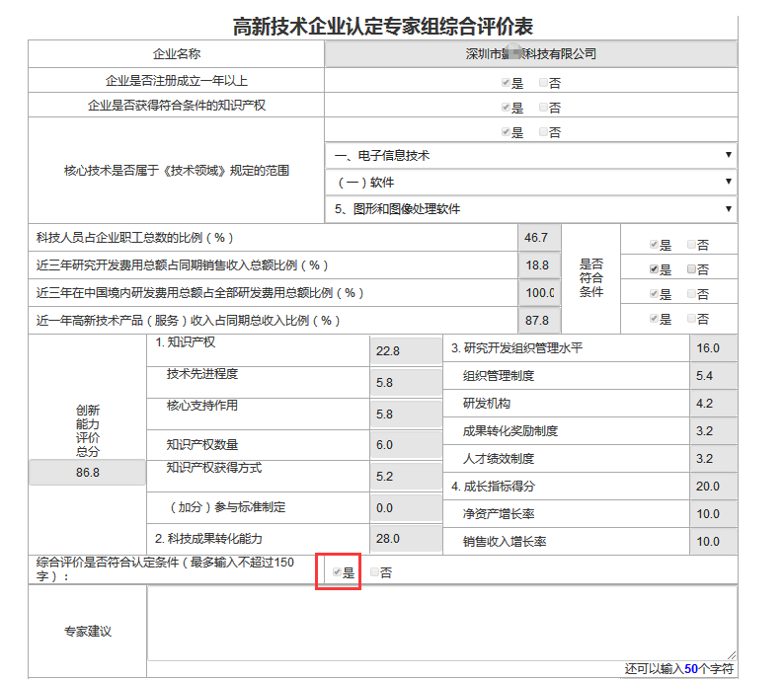Check 是 in the 科技人员占企业职工总数的比例 row
The height and width of the screenshot is (679, 784).
pyautogui.click(x=654, y=245)
